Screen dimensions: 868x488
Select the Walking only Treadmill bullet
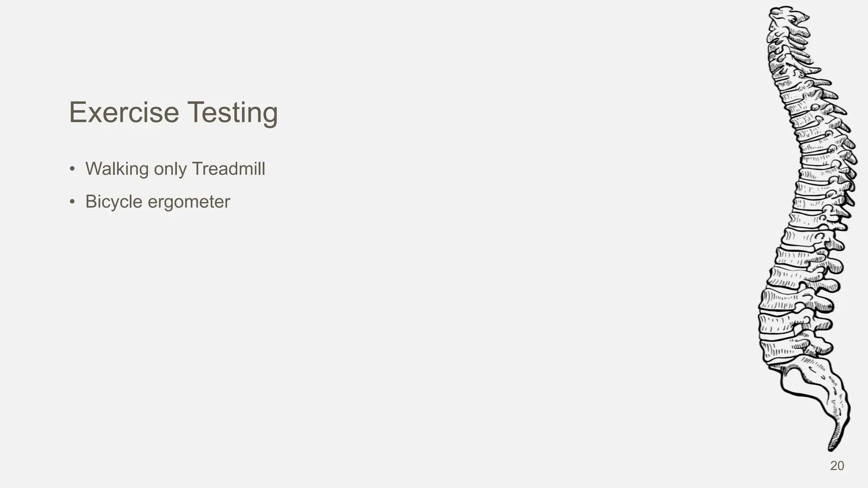click(175, 169)
